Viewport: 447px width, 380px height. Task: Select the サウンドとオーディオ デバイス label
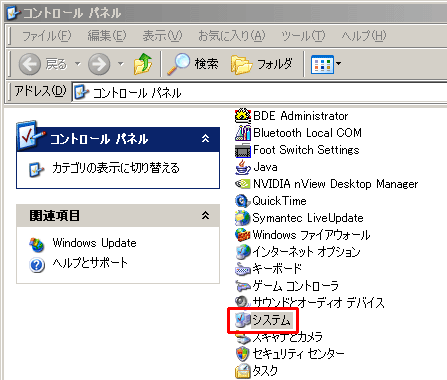[x=318, y=303]
